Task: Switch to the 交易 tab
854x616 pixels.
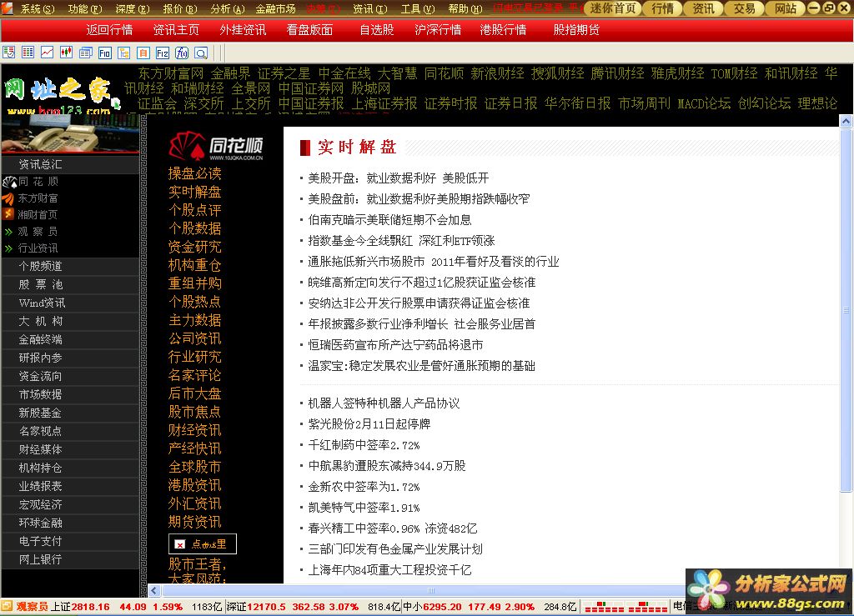Action: pyautogui.click(x=744, y=8)
